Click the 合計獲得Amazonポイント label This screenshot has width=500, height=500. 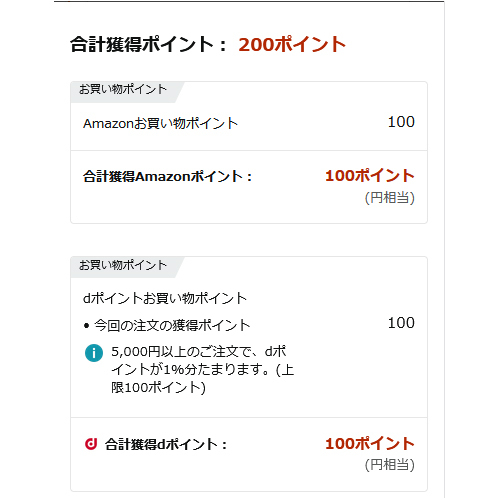[x=167, y=176]
